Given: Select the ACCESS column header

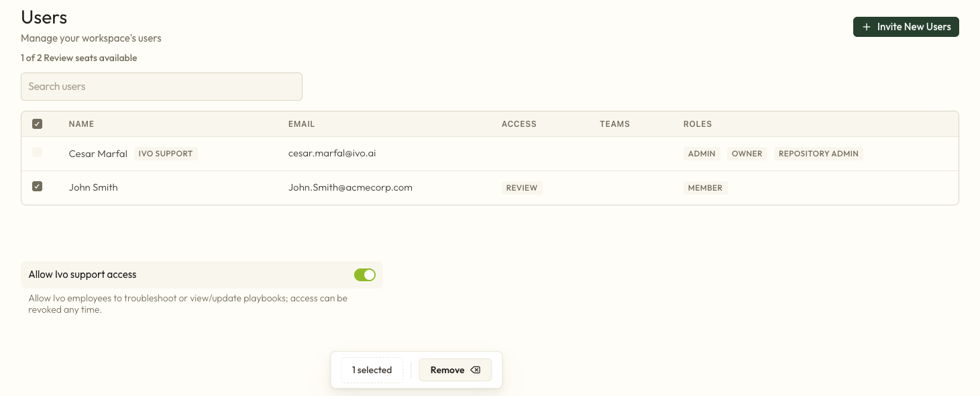Looking at the screenshot, I should (519, 124).
